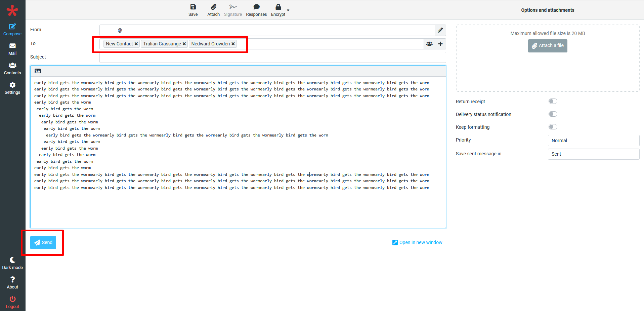Click the pencil icon to edit identities
The height and width of the screenshot is (311, 644).
tap(440, 30)
